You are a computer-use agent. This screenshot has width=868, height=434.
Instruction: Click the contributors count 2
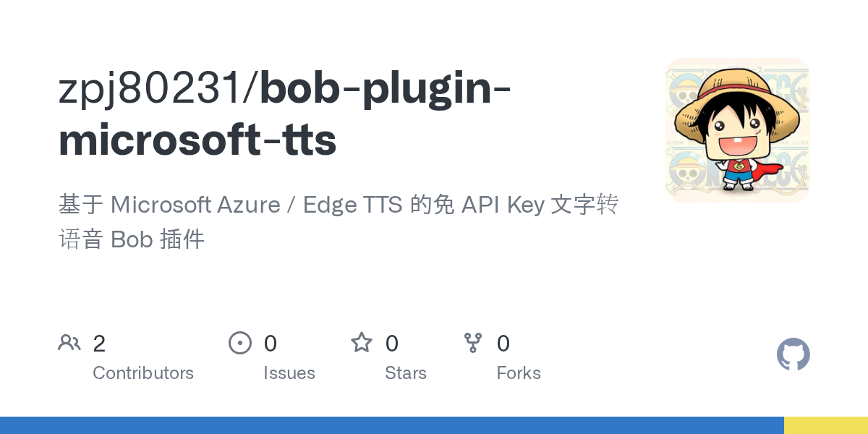pos(99,344)
